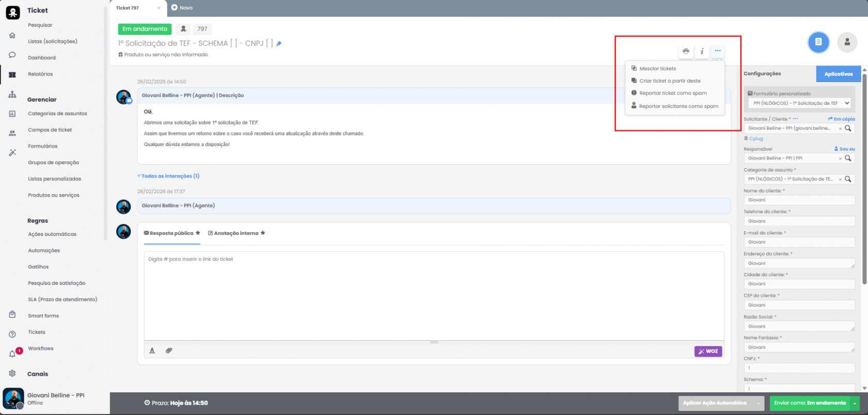The image size is (868, 415).
Task: Click the WOZ button
Action: coord(708,351)
